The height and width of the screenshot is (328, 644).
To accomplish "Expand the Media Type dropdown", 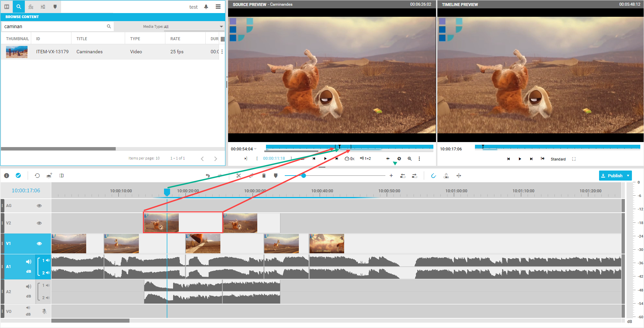I will click(x=221, y=26).
